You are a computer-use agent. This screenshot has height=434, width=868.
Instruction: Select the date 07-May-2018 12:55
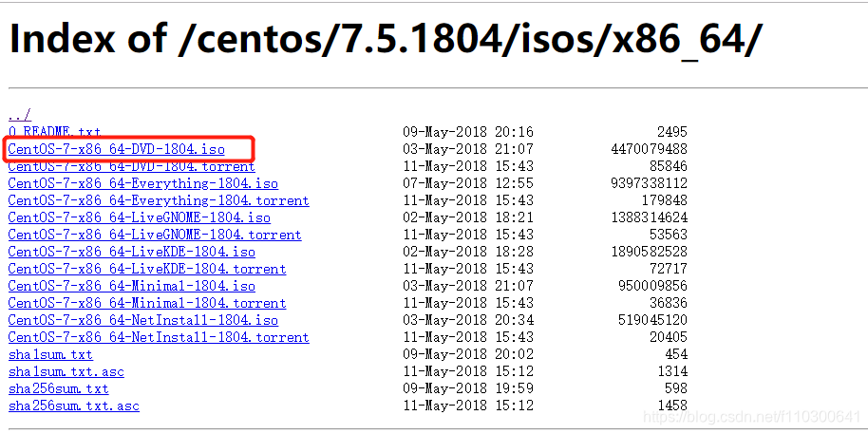tap(468, 183)
